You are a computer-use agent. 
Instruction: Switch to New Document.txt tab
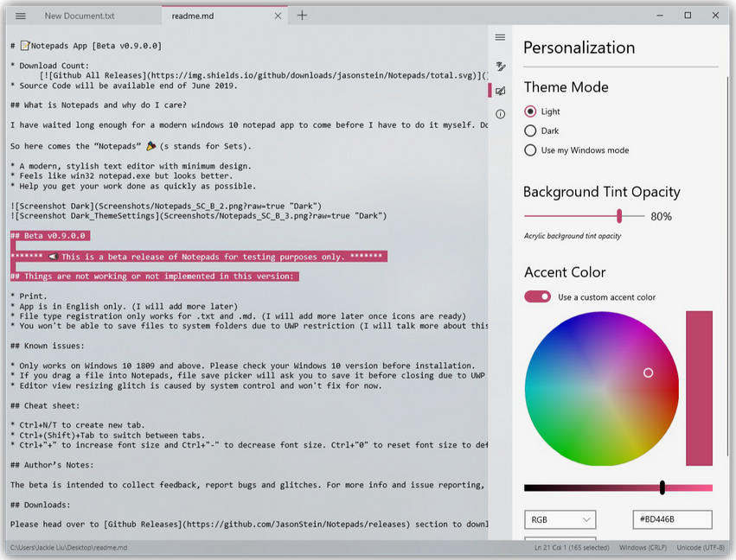point(80,16)
